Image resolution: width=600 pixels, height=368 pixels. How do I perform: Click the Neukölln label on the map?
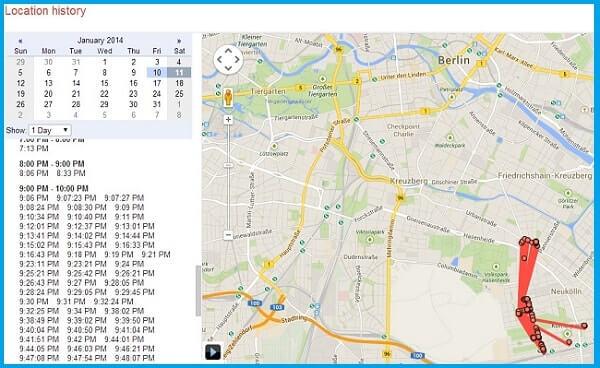pos(566,291)
